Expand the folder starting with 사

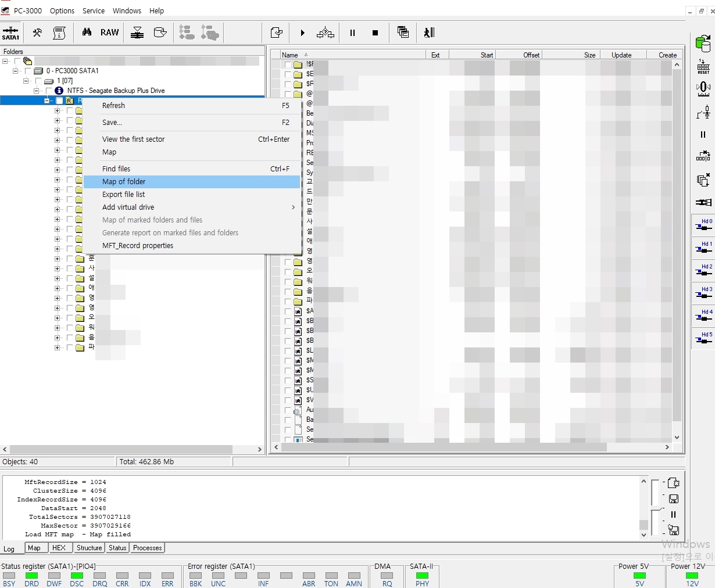click(x=57, y=268)
